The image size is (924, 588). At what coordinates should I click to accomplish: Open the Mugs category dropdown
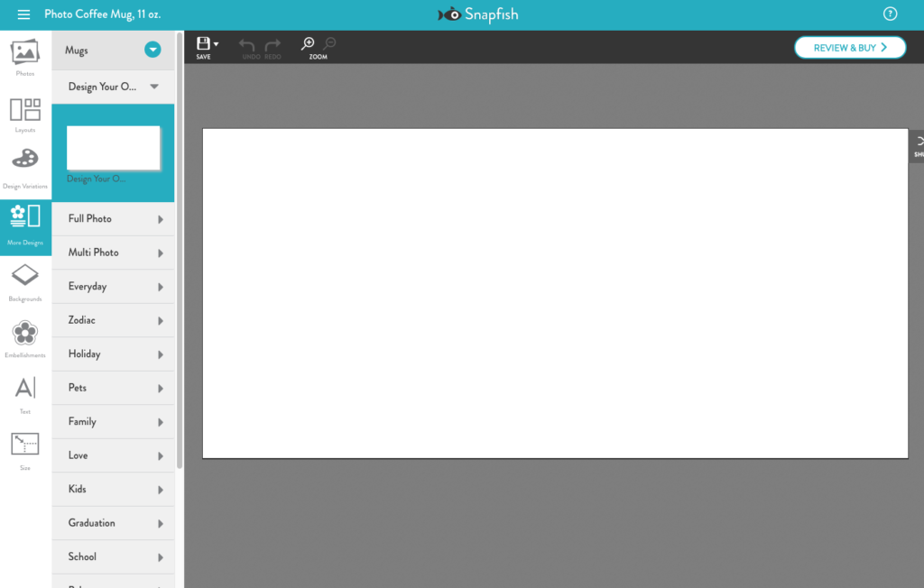pos(152,51)
